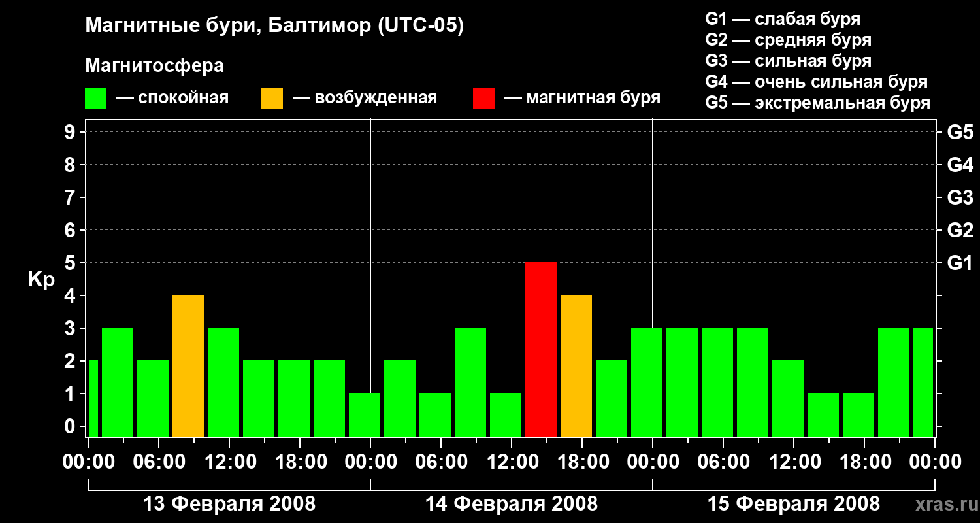The width and height of the screenshot is (980, 523).
Task: Click the 'G5 — экстремальная буря' legend line
Action: pos(817,103)
